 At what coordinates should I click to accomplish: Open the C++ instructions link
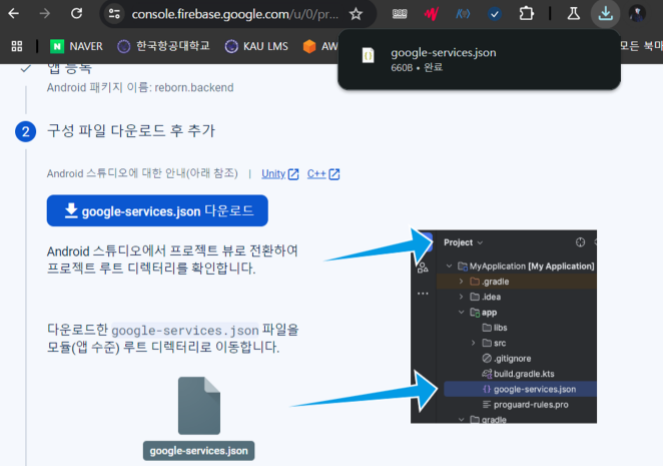tap(323, 174)
